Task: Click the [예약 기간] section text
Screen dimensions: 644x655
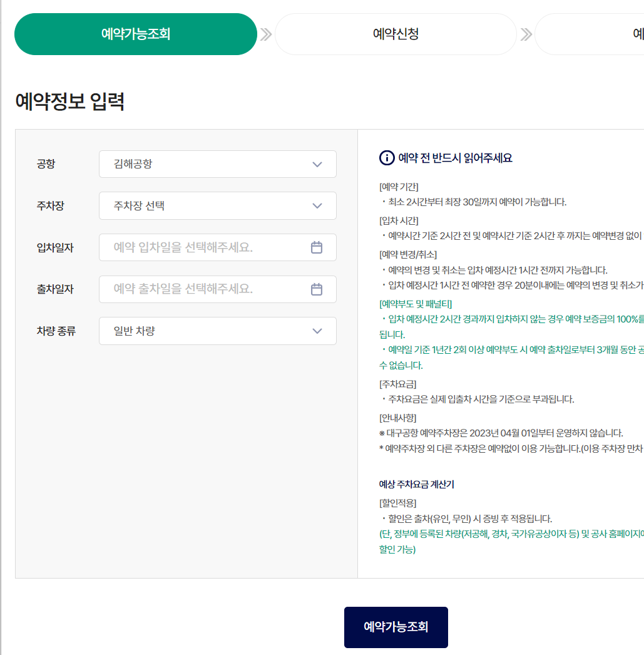Action: 399,187
